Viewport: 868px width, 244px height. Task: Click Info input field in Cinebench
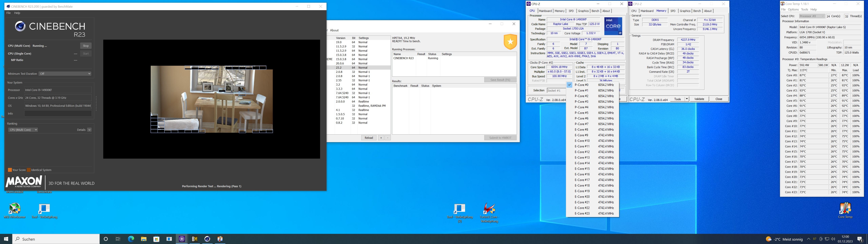click(x=58, y=114)
